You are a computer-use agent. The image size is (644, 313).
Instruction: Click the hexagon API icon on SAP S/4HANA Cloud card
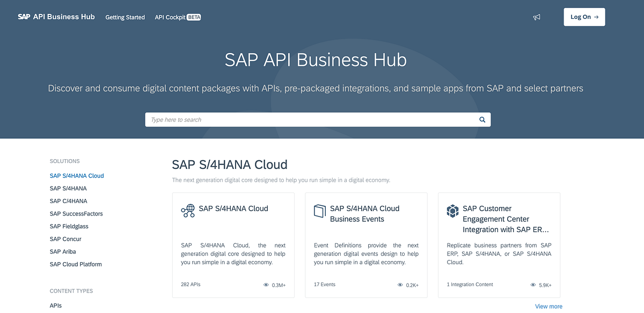pos(187,211)
